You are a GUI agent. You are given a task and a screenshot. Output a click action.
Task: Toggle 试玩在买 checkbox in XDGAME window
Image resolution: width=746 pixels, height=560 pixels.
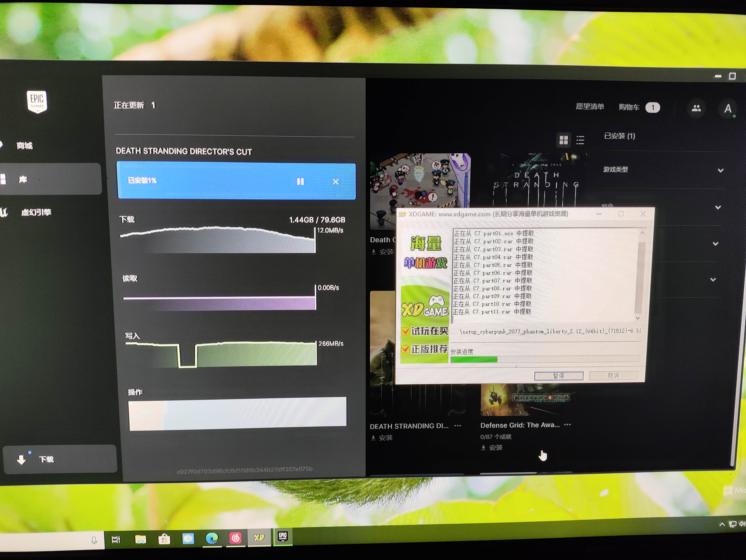[x=405, y=331]
